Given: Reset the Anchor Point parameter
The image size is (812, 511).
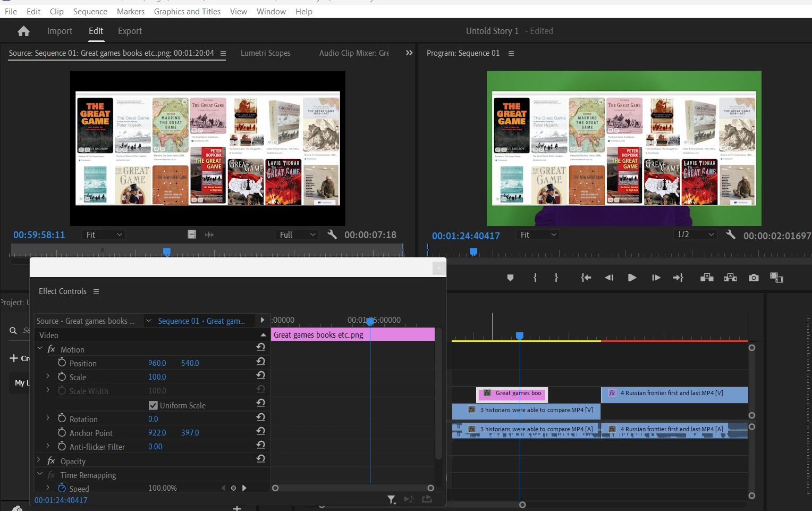Looking at the screenshot, I should pos(261,431).
